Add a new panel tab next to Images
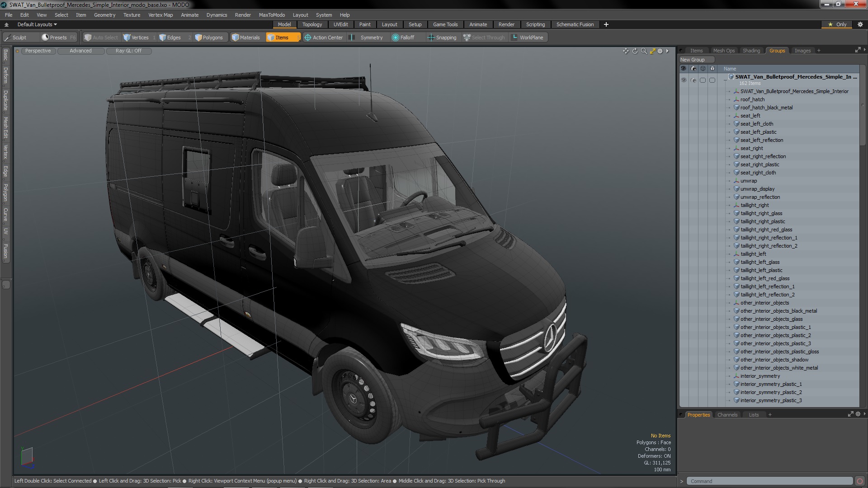Image resolution: width=868 pixels, height=488 pixels. [819, 51]
